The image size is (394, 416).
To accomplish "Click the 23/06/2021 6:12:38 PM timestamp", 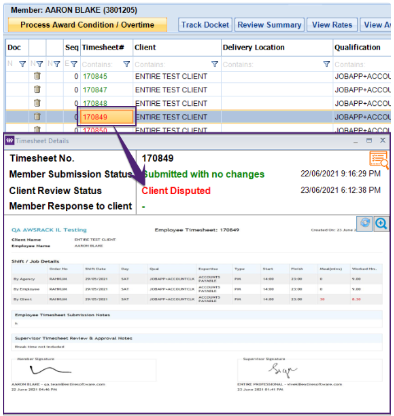I will tap(341, 190).
